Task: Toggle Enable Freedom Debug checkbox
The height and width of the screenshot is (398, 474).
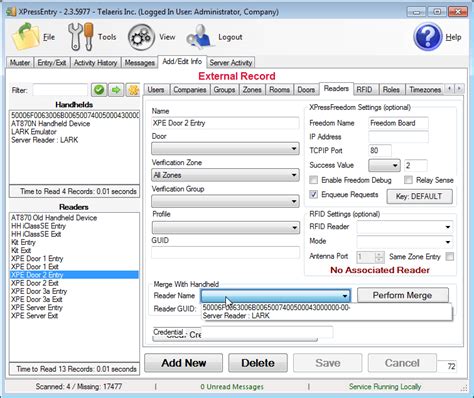Action: [x=313, y=180]
